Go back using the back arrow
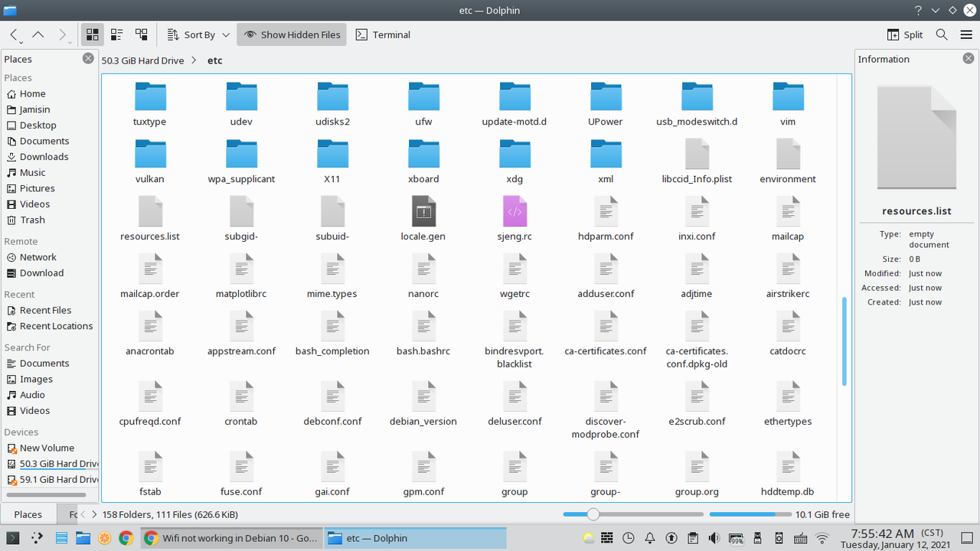 point(14,34)
